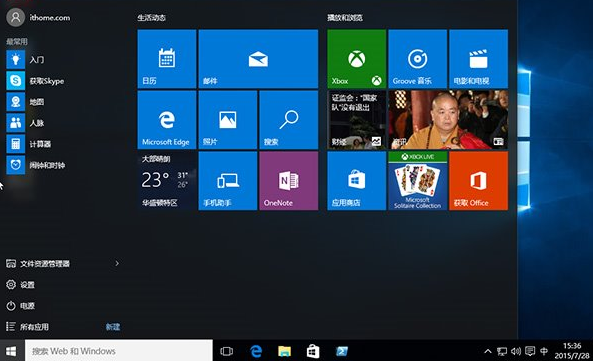593x361 pixels.
Task: Launch the Microsoft Edge tile
Action: point(167,120)
